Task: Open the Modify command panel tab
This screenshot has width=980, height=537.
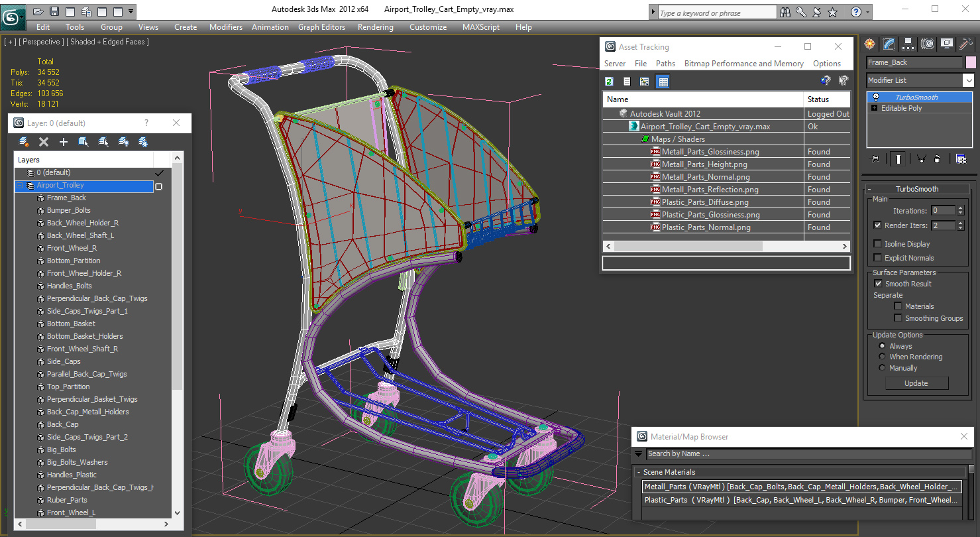Action: tap(889, 44)
